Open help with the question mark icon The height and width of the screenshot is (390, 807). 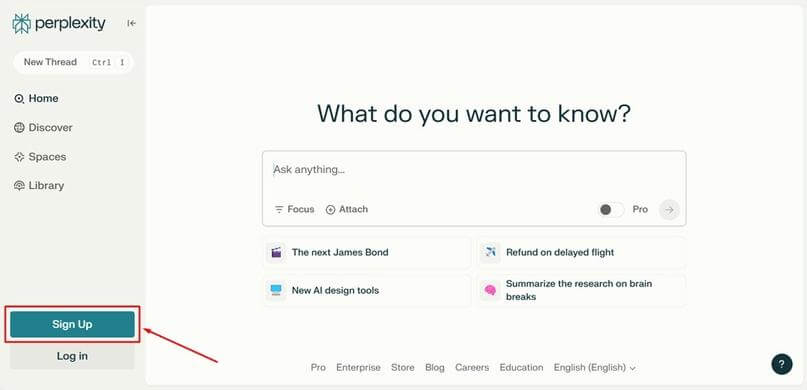(781, 364)
